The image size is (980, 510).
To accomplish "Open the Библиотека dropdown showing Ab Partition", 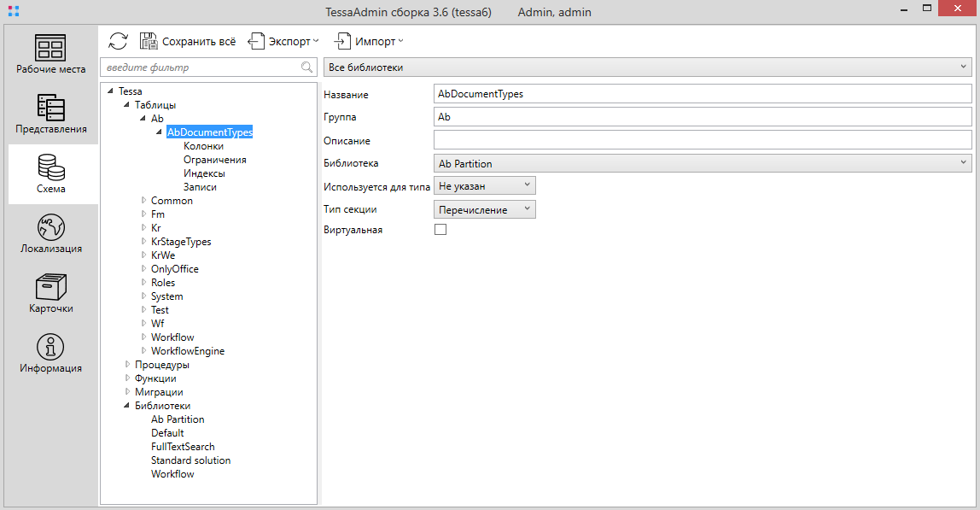I will pos(703,163).
